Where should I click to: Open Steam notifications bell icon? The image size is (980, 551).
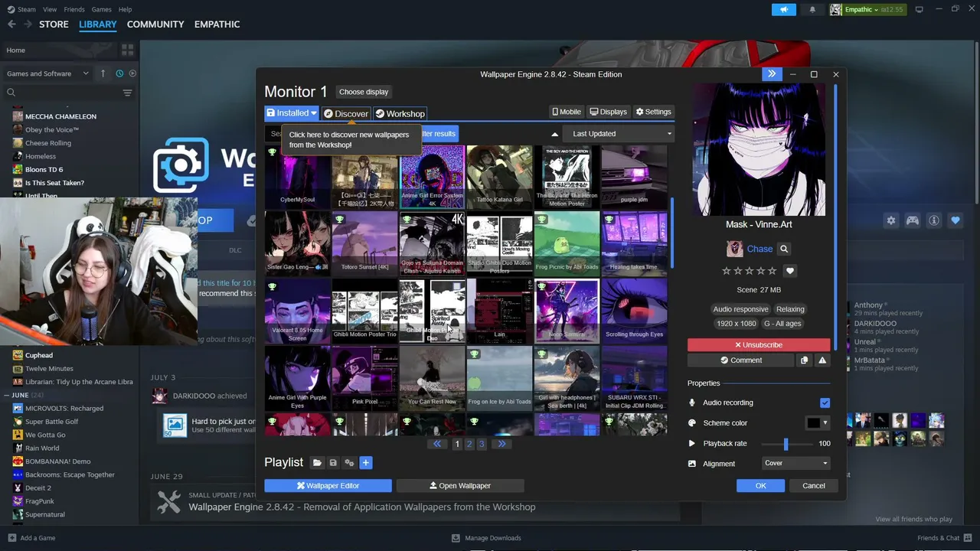(x=812, y=9)
